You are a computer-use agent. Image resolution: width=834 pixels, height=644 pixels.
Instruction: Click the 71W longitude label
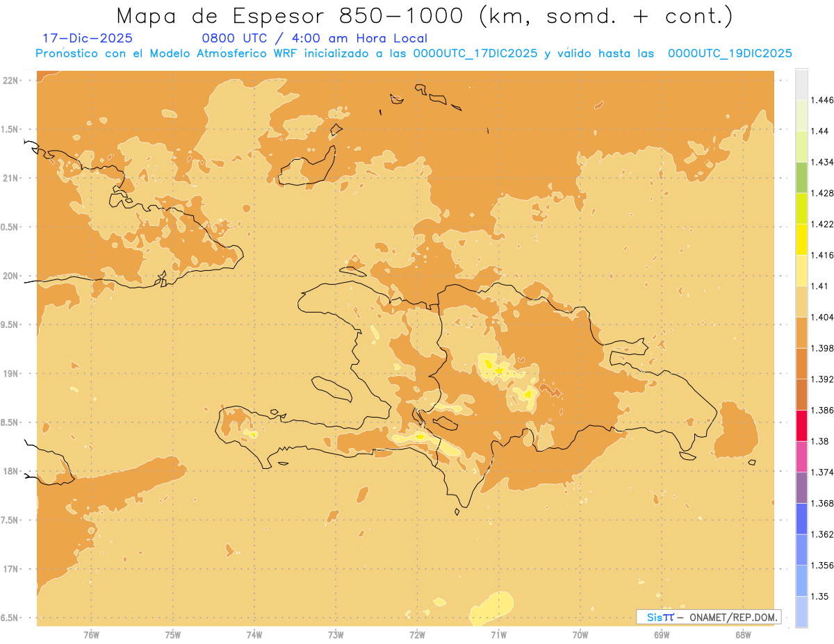click(x=498, y=634)
